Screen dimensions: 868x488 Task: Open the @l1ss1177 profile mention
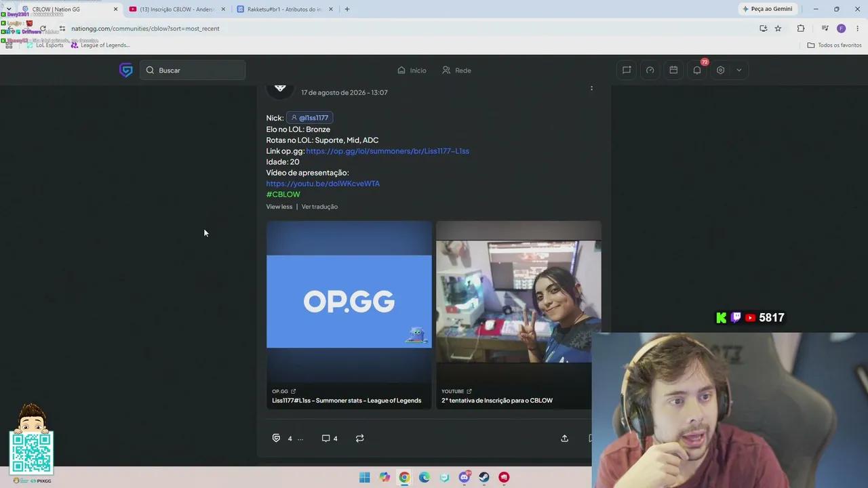[309, 118]
